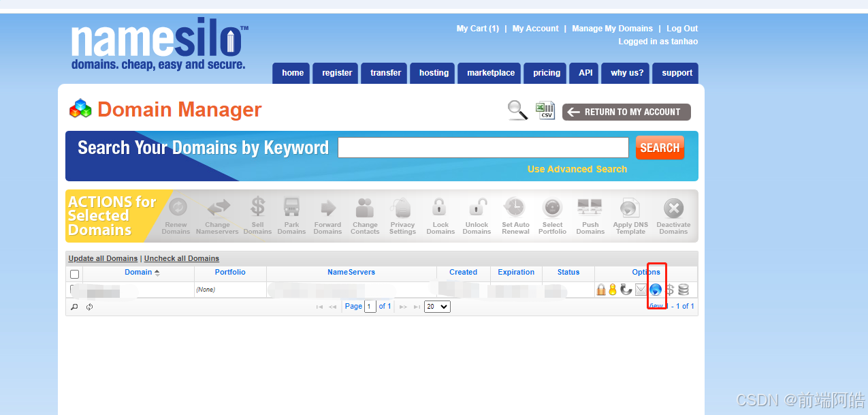Click the namesilo logo
Viewport: 868px width, 415px height.
coord(159,44)
